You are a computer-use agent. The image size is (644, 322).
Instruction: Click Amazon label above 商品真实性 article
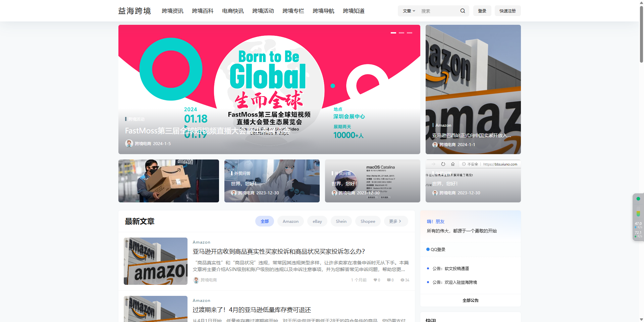pos(201,242)
